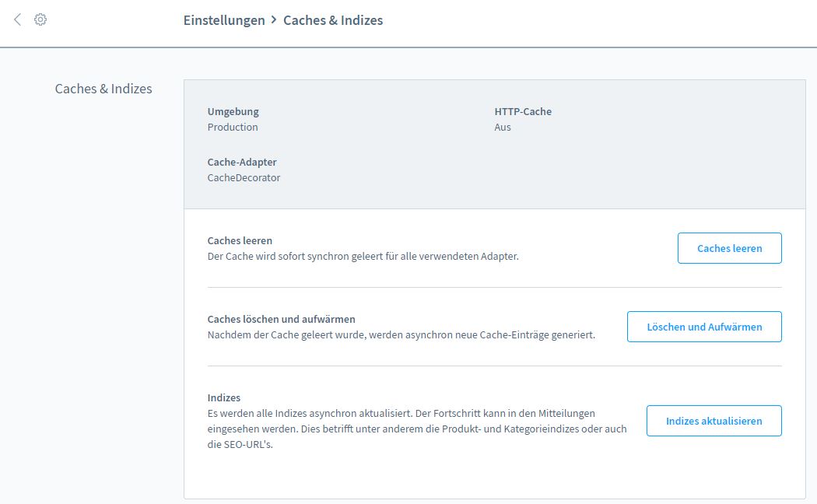This screenshot has width=817, height=504.
Task: Select the HTTP-Cache label
Action: [523, 111]
